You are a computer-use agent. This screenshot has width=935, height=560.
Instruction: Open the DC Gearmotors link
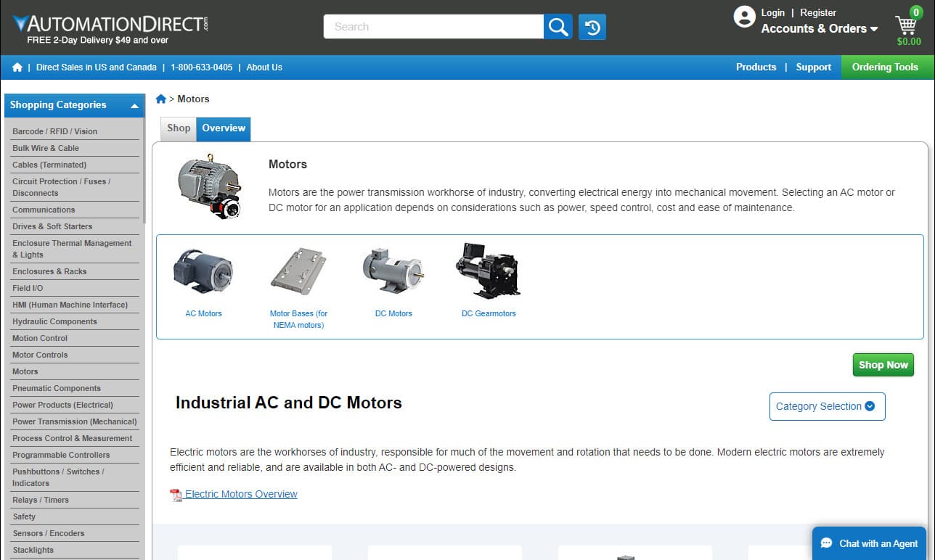[488, 313]
